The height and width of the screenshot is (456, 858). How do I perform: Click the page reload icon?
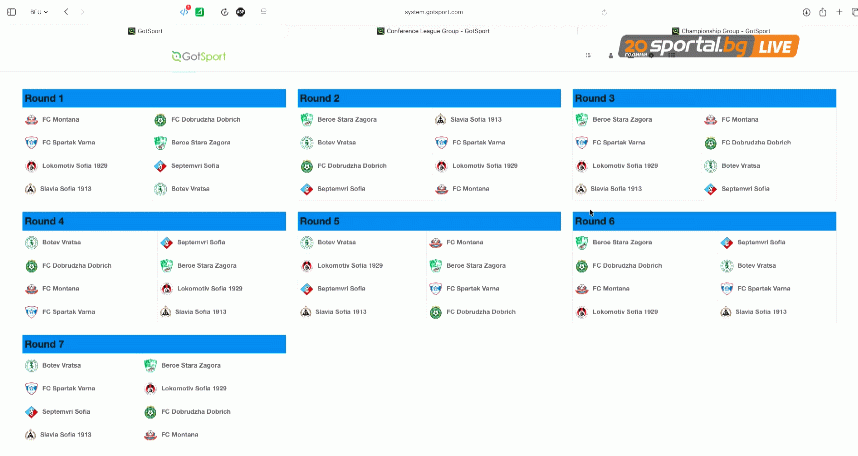(x=604, y=12)
